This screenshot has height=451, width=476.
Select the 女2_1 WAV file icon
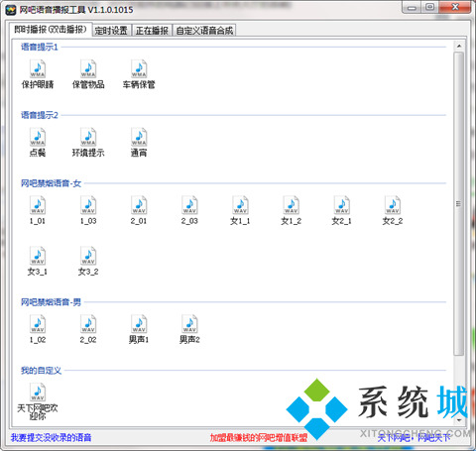click(x=342, y=205)
